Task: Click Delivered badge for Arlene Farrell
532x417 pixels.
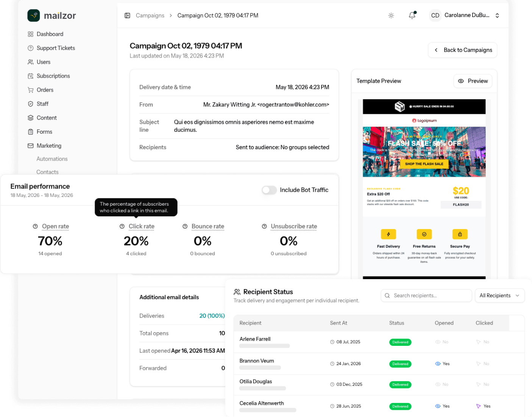Action: tap(400, 342)
